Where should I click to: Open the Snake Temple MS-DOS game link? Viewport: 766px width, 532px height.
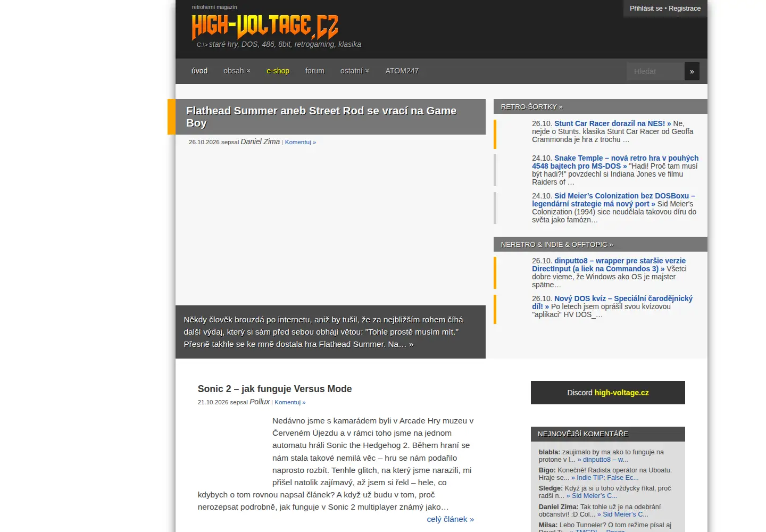click(x=615, y=162)
